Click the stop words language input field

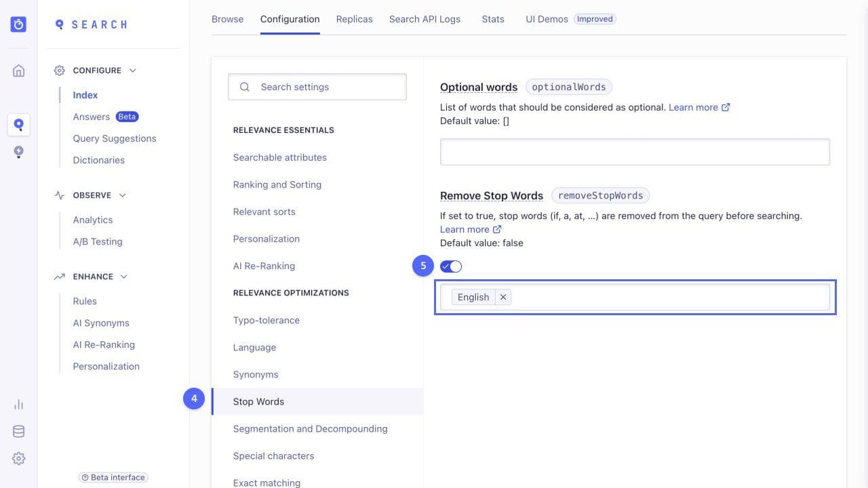click(635, 297)
